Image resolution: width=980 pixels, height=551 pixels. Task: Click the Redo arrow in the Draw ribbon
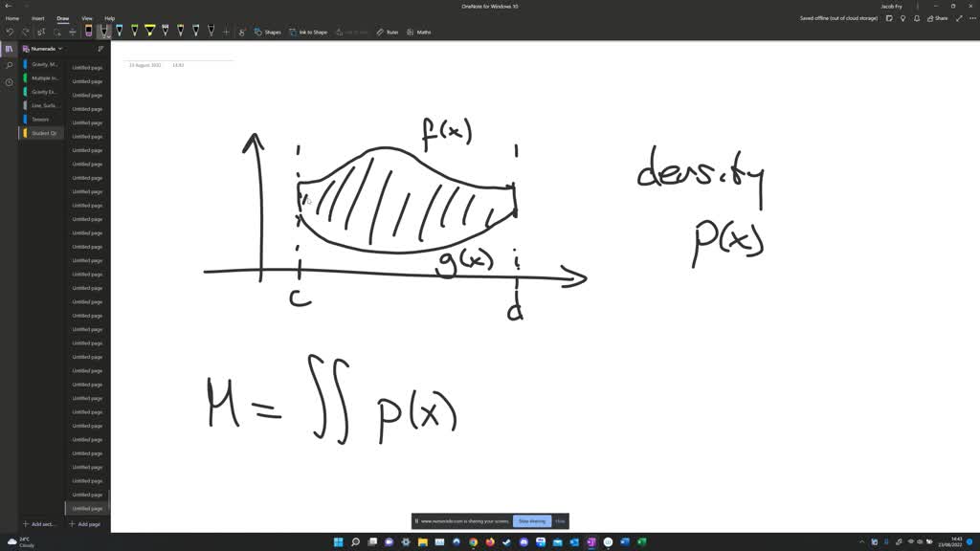[26, 32]
